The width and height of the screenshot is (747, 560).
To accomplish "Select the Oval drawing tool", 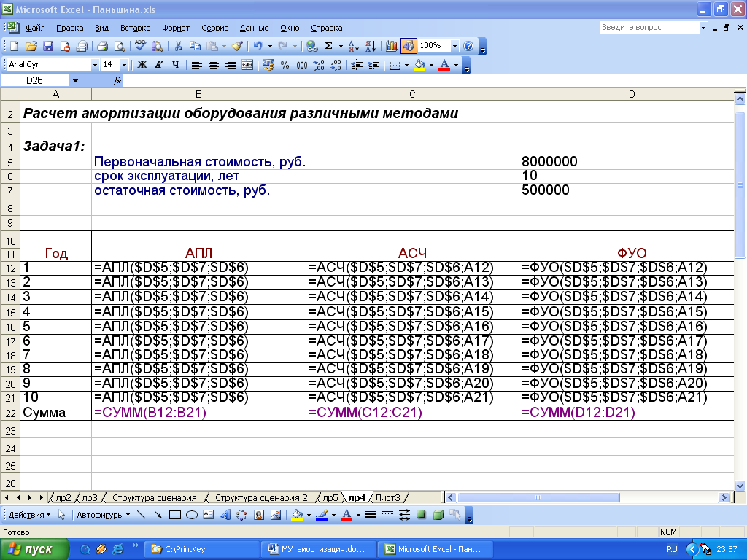I will pyautogui.click(x=192, y=515).
